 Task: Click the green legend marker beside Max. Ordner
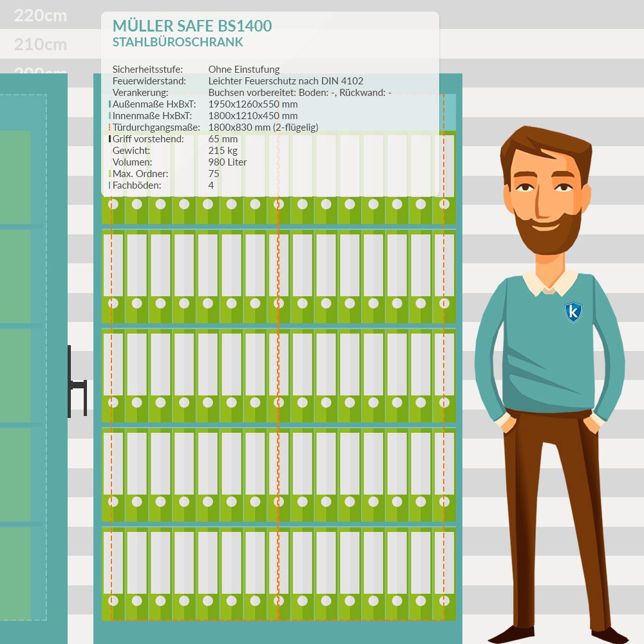[x=110, y=174]
